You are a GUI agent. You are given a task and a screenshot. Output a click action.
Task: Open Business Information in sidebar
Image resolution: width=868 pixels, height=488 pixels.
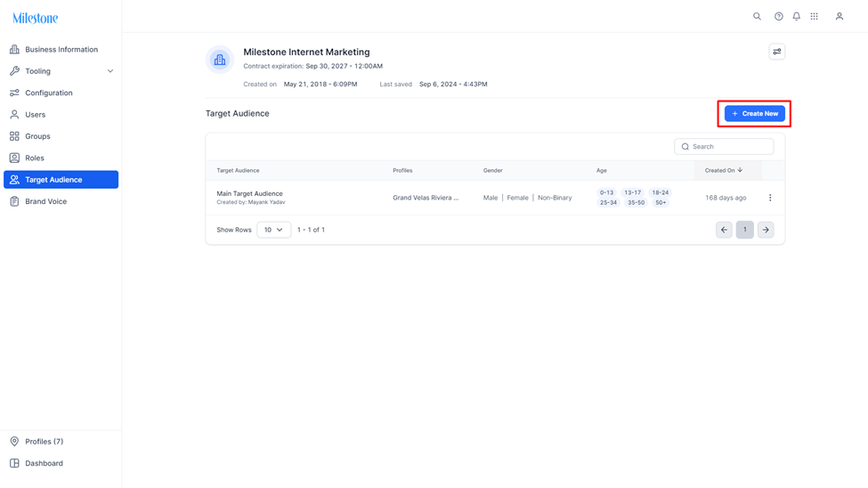point(61,49)
